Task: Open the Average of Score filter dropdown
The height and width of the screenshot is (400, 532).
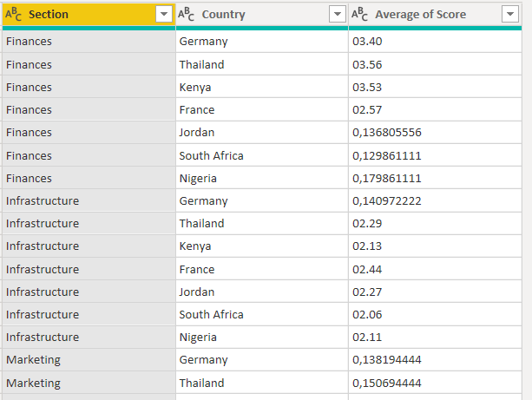Action: point(510,14)
